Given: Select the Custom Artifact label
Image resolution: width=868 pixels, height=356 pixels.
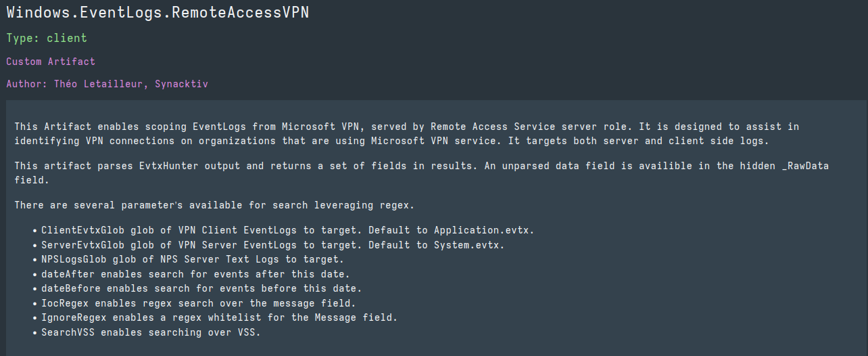Looking at the screenshot, I should (x=51, y=62).
